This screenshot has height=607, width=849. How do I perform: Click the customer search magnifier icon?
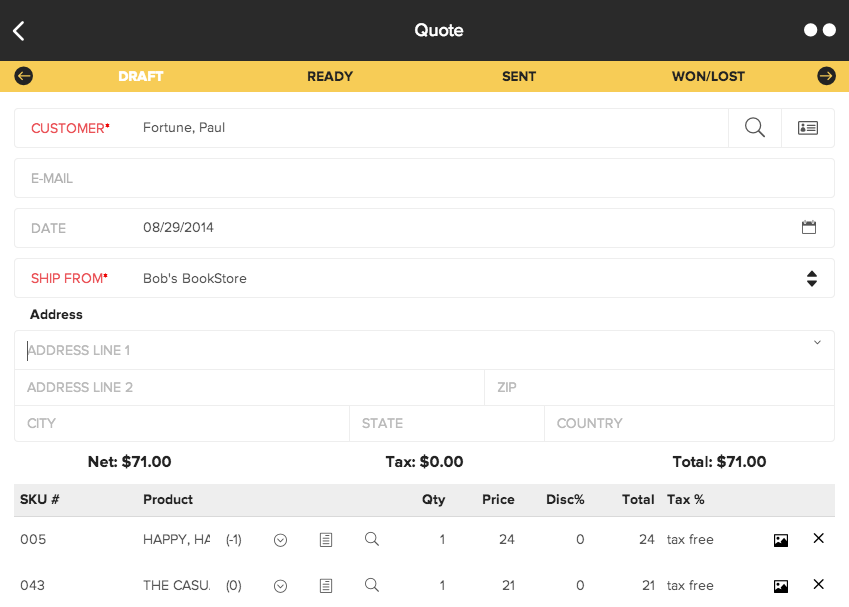pyautogui.click(x=755, y=128)
